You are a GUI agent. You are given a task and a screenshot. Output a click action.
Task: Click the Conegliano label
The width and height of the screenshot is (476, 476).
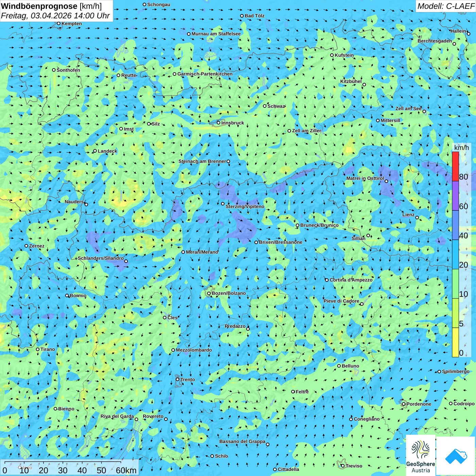pyautogui.click(x=367, y=419)
